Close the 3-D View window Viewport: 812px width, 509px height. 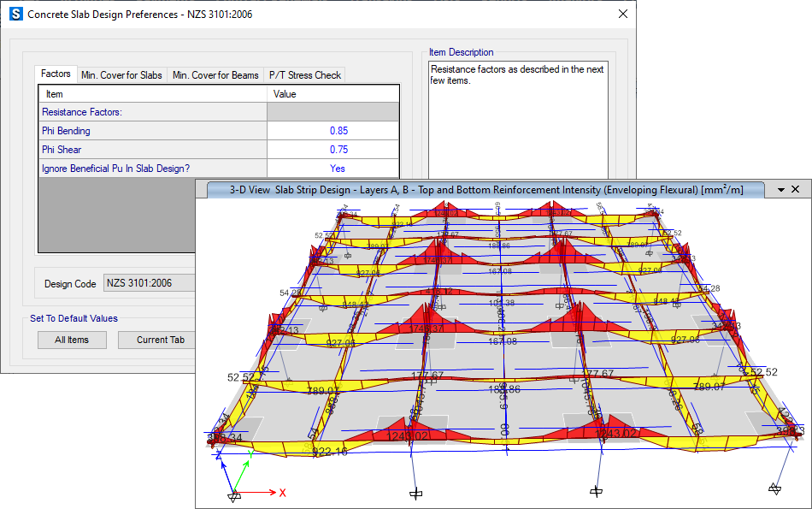(795, 189)
